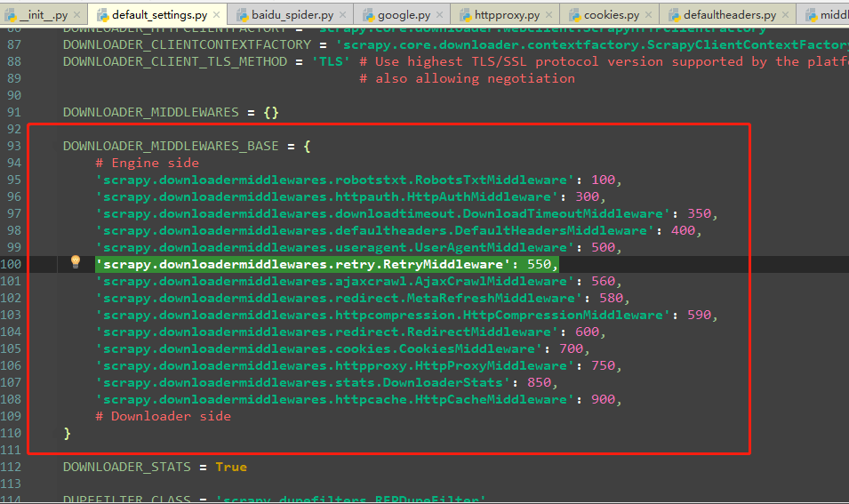The image size is (849, 504).
Task: Click the '# Engine side' comment
Action: (x=147, y=163)
